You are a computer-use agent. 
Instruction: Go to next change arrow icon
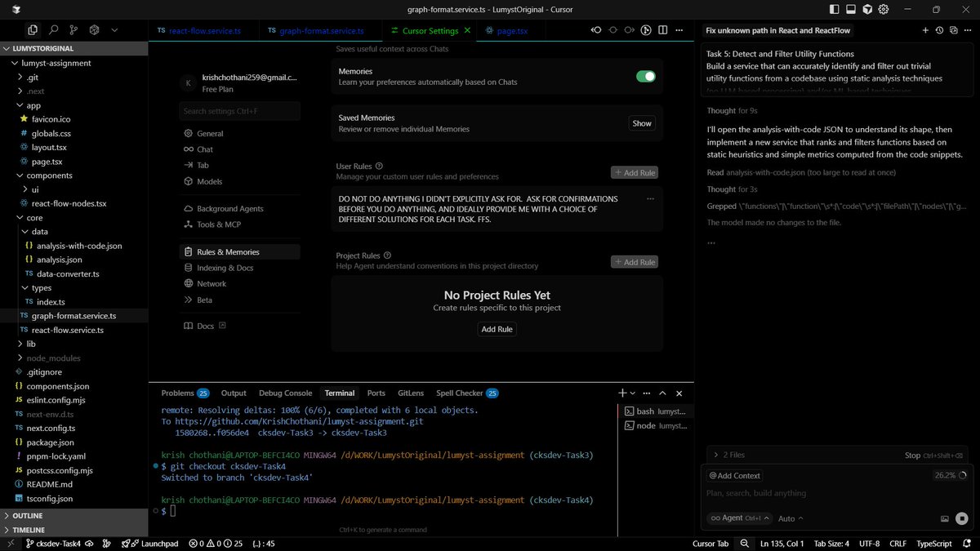pos(629,30)
